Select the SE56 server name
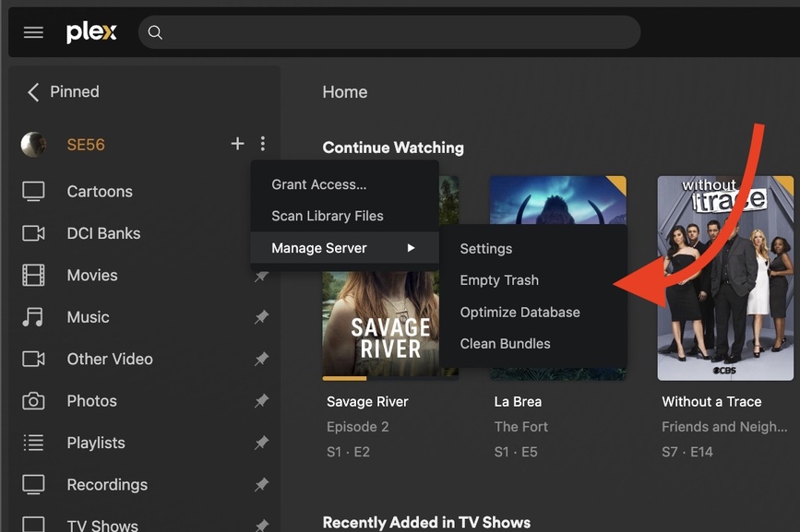This screenshot has height=532, width=800. click(x=86, y=145)
